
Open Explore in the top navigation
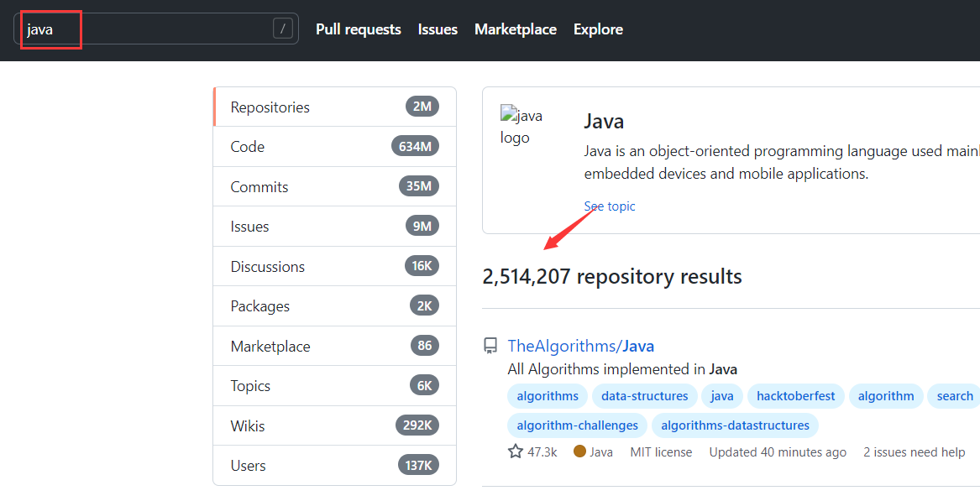tap(598, 29)
